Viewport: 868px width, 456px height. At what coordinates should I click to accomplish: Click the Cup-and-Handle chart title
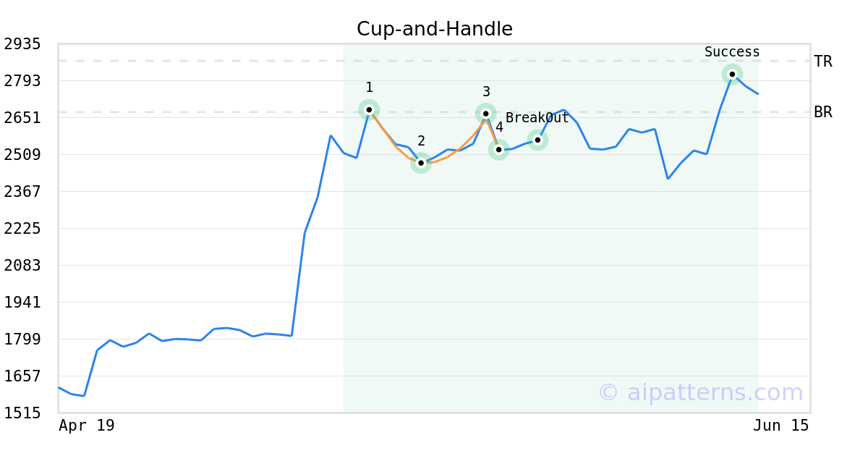435,29
